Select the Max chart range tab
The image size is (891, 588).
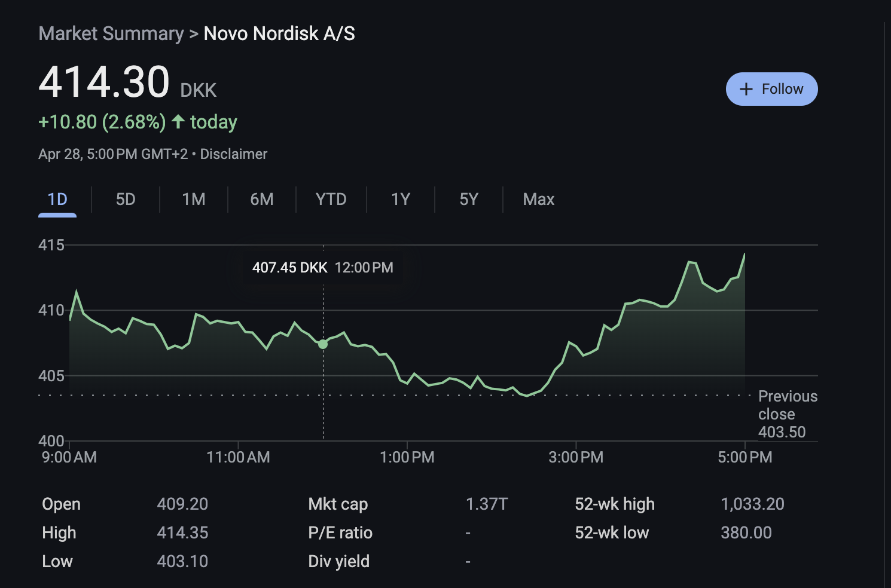[x=539, y=199]
